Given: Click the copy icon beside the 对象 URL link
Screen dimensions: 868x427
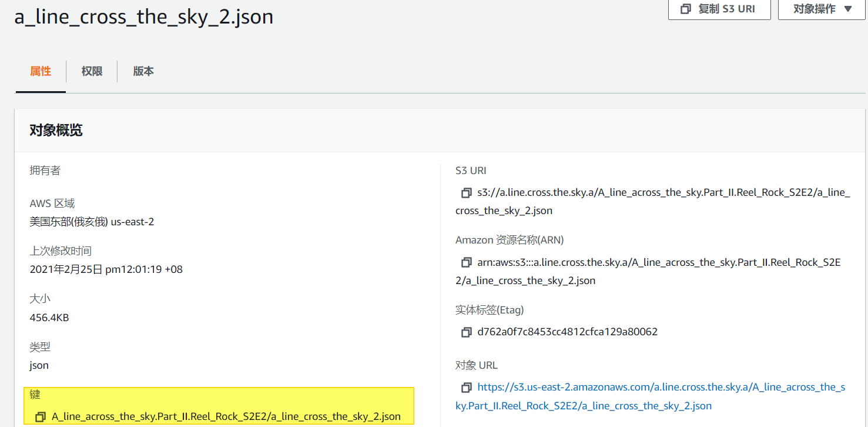Looking at the screenshot, I should tap(466, 388).
